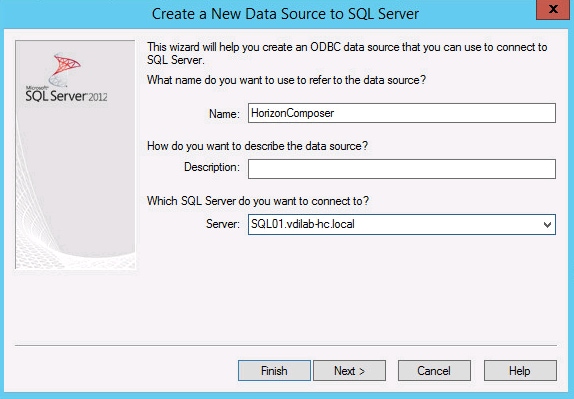Click the Description: label
Image resolution: width=574 pixels, height=399 pixels.
point(212,167)
